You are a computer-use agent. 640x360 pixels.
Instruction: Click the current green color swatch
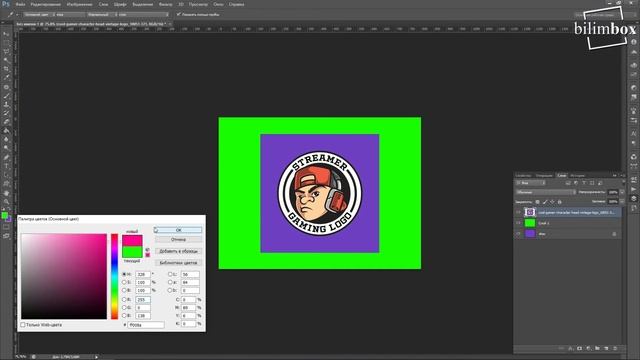coord(132,252)
